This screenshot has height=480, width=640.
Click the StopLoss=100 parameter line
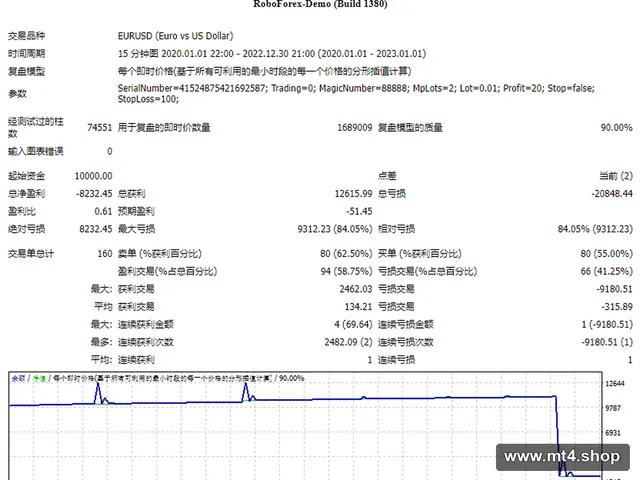click(x=148, y=99)
